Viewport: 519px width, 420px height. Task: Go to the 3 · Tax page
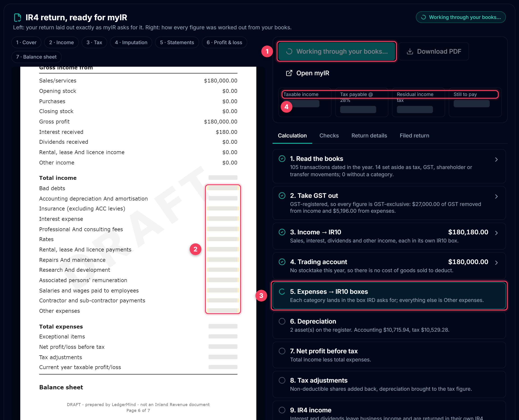[x=94, y=42]
